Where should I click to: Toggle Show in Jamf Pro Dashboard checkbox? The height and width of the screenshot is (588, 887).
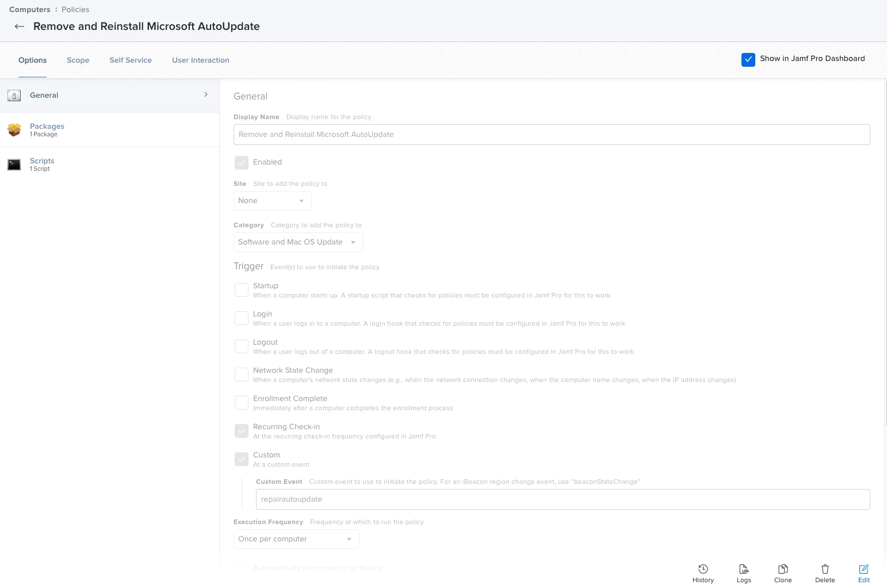tap(748, 59)
